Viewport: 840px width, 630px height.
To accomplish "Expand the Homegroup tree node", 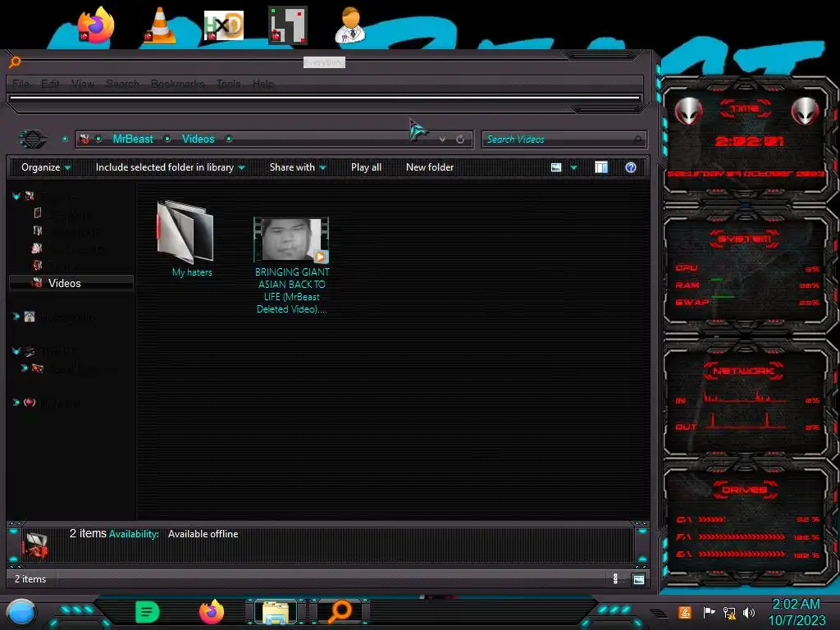I will tap(16, 317).
